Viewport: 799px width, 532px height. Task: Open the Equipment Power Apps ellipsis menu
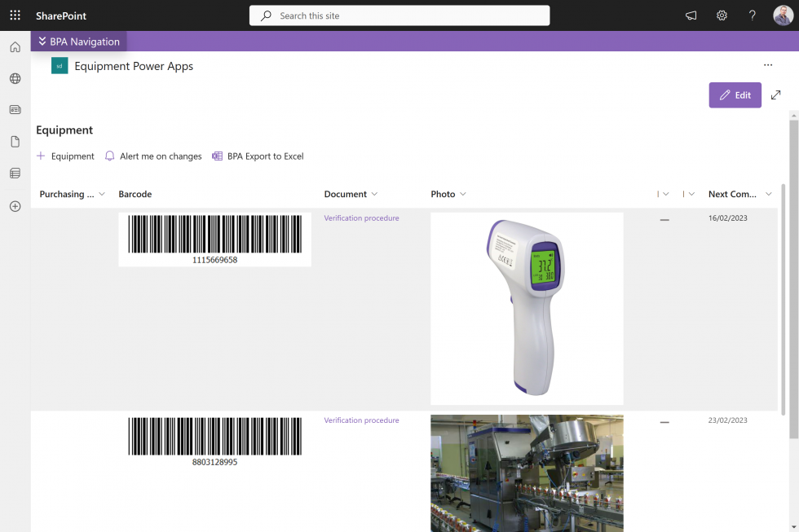pyautogui.click(x=767, y=64)
